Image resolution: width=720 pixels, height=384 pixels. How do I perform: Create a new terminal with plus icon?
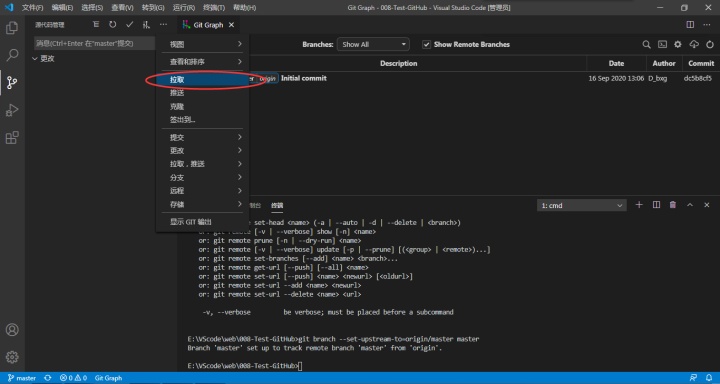(639, 205)
